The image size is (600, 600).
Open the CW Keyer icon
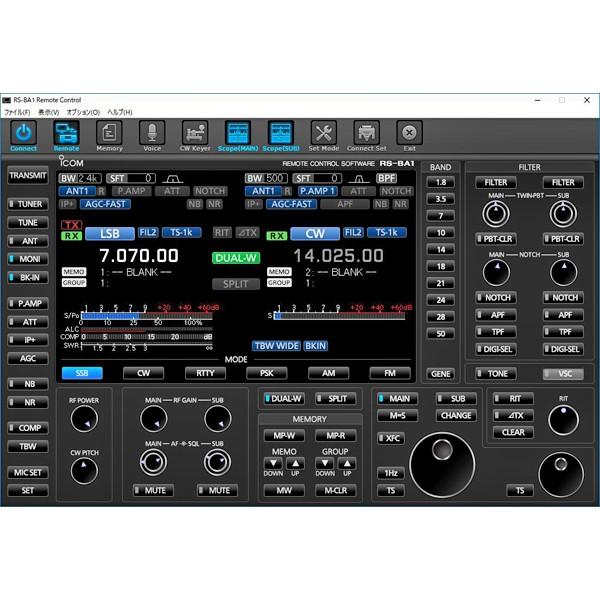(195, 133)
